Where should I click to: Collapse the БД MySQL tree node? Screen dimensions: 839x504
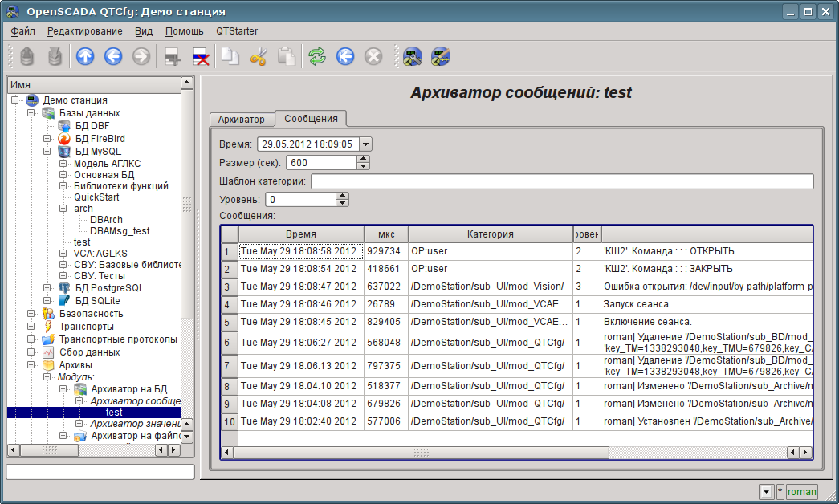(x=47, y=151)
